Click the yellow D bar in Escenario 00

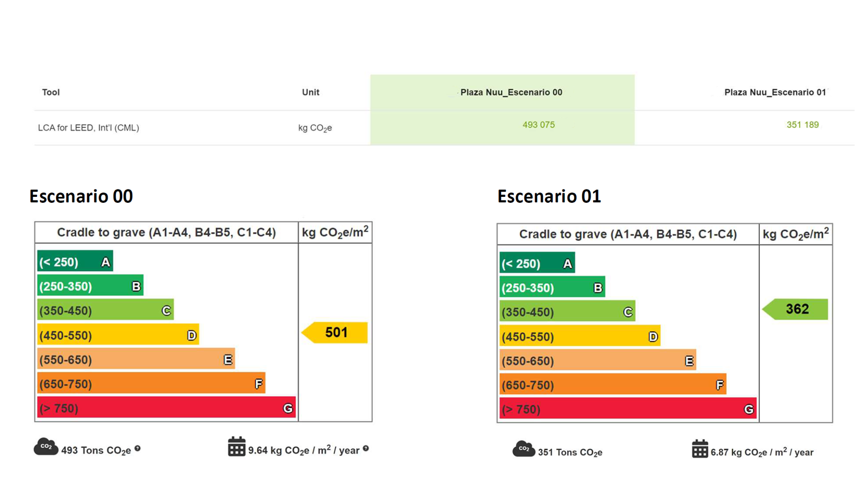(x=117, y=335)
